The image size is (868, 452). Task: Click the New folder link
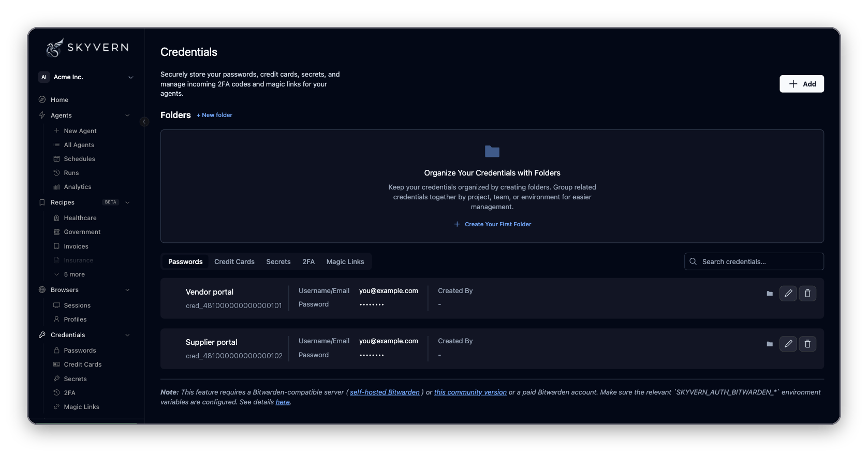[214, 115]
